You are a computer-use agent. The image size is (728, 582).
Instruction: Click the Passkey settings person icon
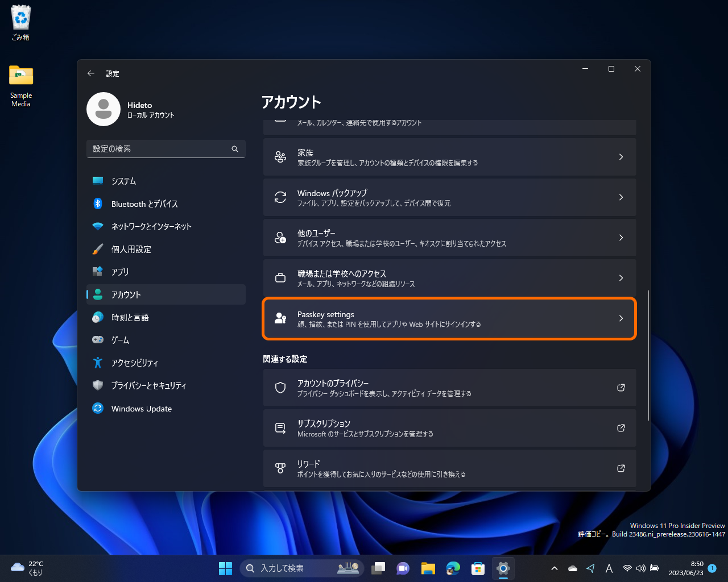coord(280,318)
